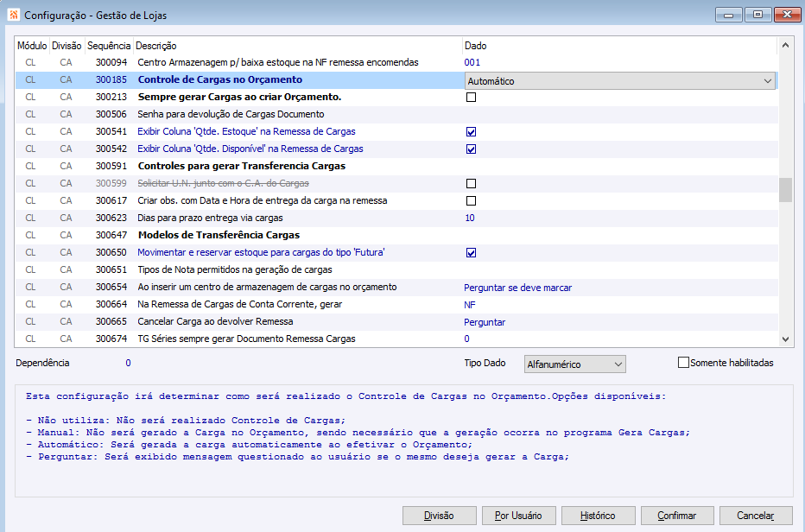Click the application icon in the title bar
The image size is (805, 532).
pyautogui.click(x=13, y=15)
